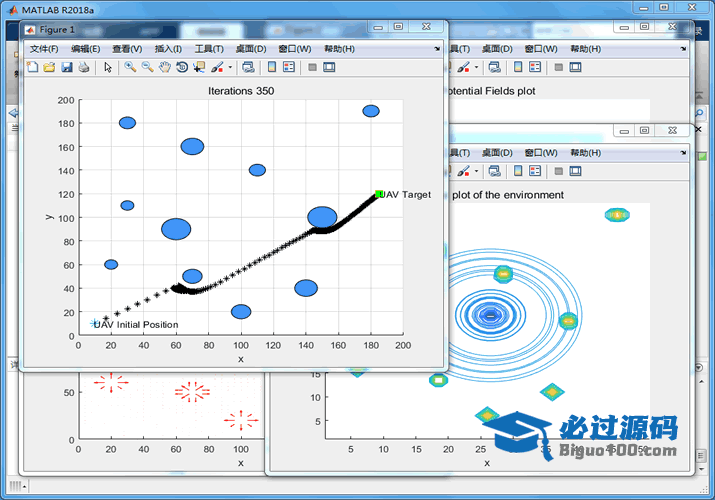Open the 编辑(E) menu in Figure 1
Viewport: 715px width, 500px height.
click(x=86, y=49)
